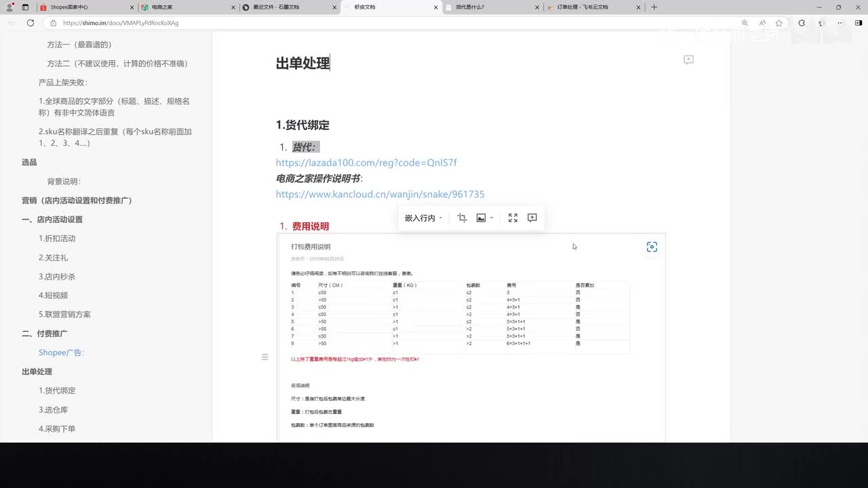This screenshot has height=488, width=868.
Task: Select 4.采购下单 in outline
Action: coord(57,429)
